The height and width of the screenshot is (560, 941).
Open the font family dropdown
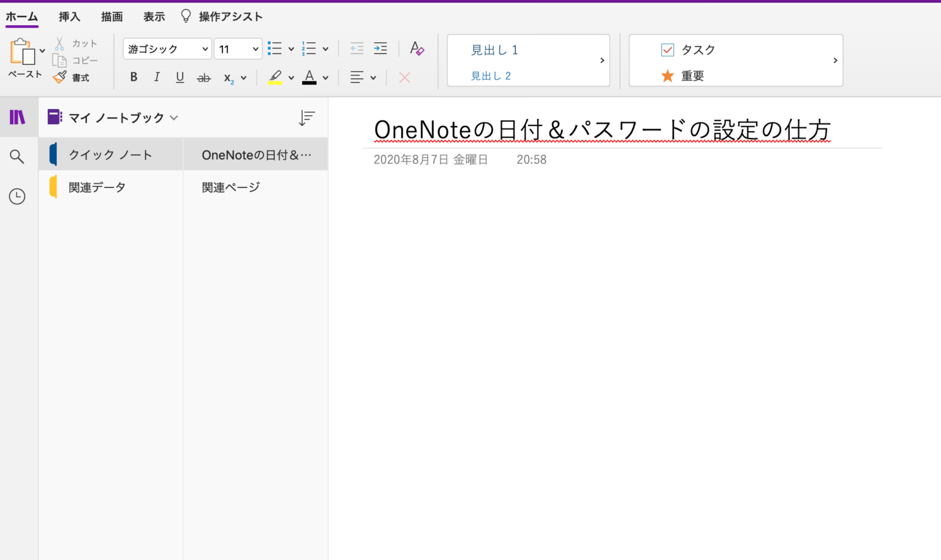(x=166, y=48)
